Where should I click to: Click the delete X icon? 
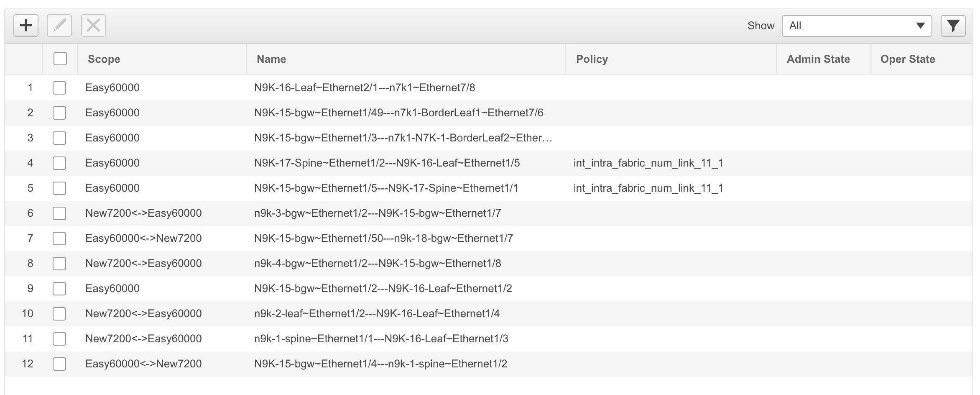tap(93, 26)
